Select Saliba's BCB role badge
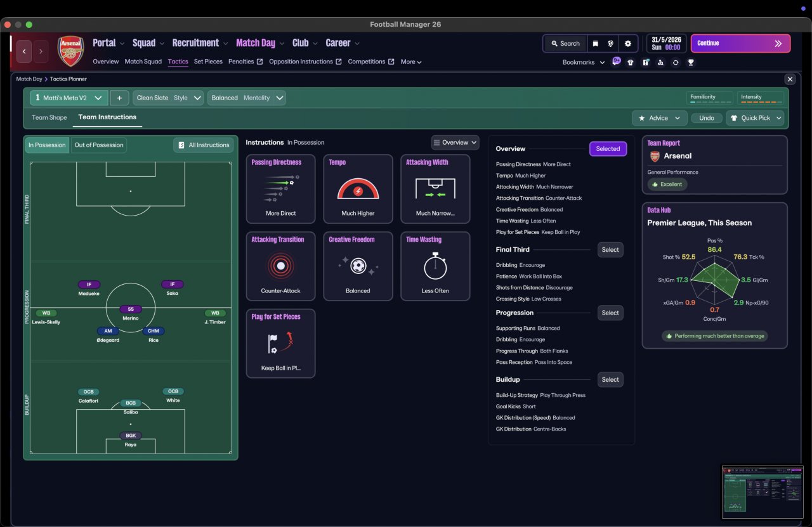The width and height of the screenshot is (812, 527). (131, 403)
